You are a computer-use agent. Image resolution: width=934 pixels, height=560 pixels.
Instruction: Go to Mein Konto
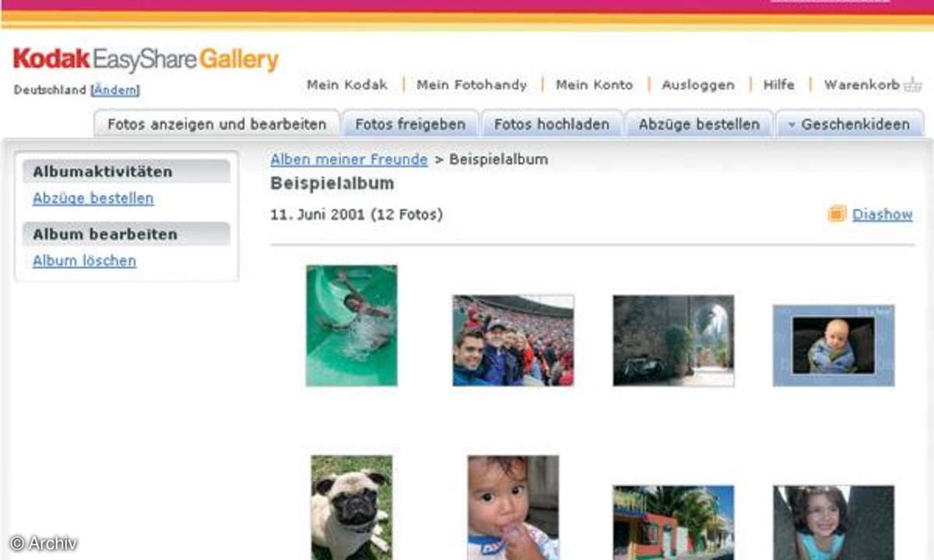tap(594, 85)
